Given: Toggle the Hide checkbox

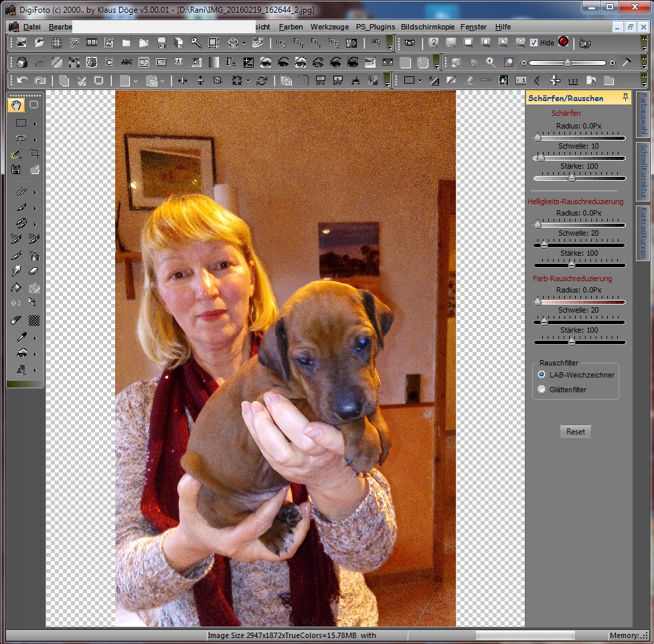Looking at the screenshot, I should click(534, 43).
